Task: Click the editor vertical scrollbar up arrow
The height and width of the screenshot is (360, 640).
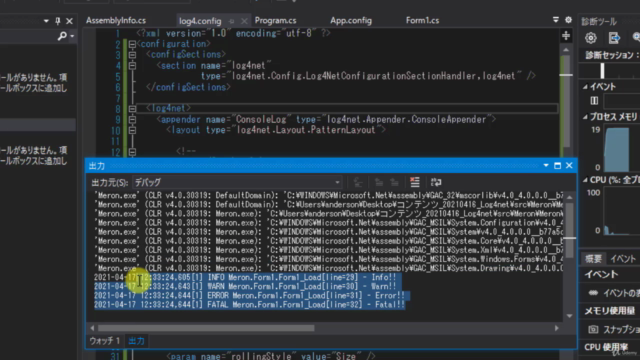Action: pos(566,50)
